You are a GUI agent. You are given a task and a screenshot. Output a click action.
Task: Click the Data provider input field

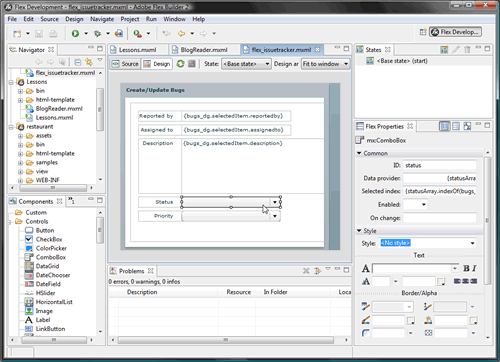(x=440, y=178)
